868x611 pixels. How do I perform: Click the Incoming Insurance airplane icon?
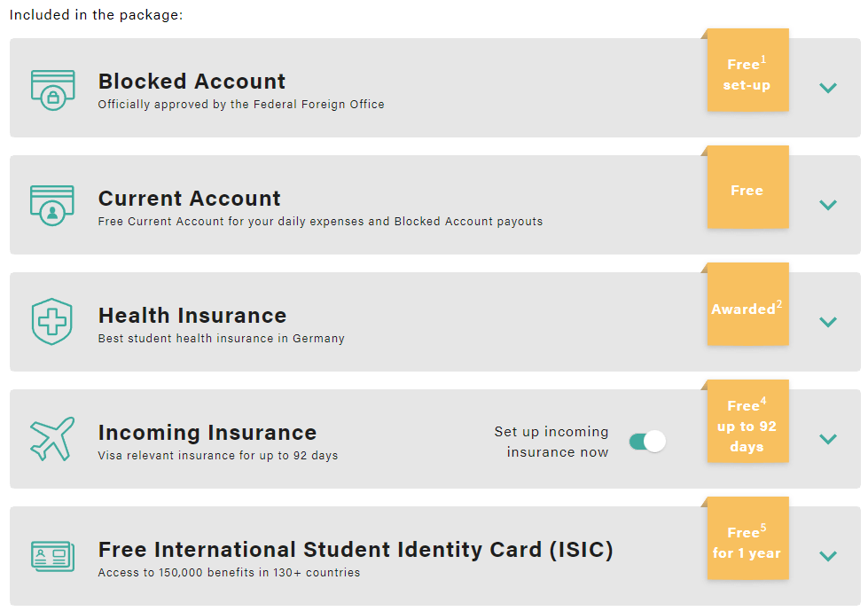pos(53,439)
